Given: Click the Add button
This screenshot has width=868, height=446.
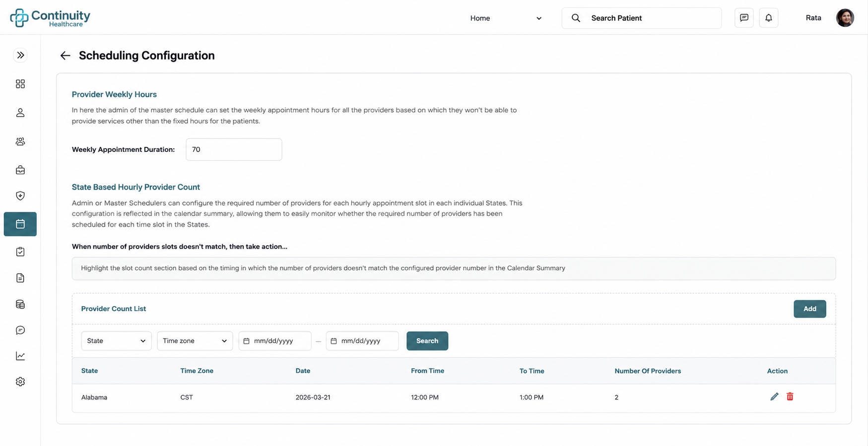Looking at the screenshot, I should tap(810, 309).
